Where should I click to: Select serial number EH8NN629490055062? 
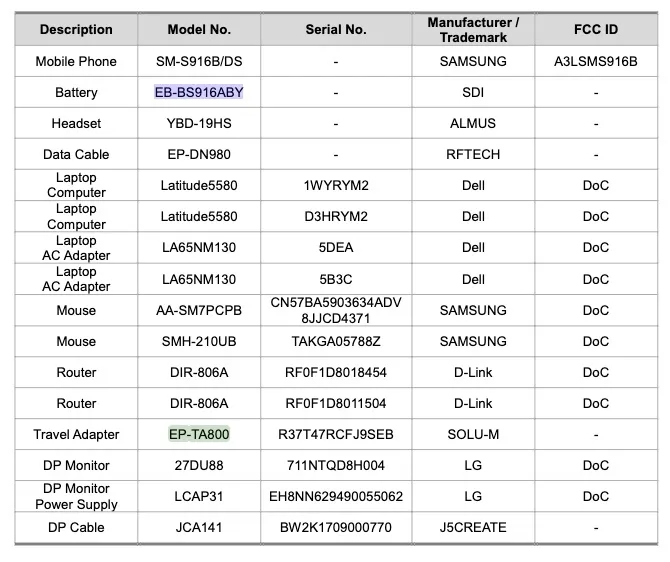(x=336, y=496)
